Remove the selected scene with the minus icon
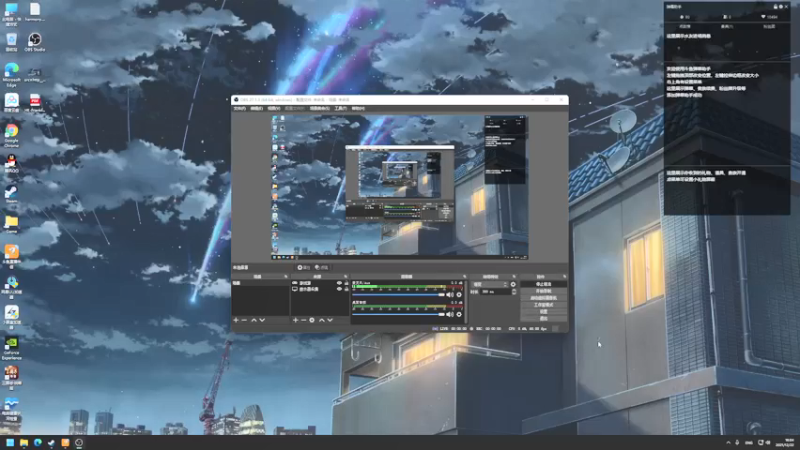 pyautogui.click(x=244, y=320)
